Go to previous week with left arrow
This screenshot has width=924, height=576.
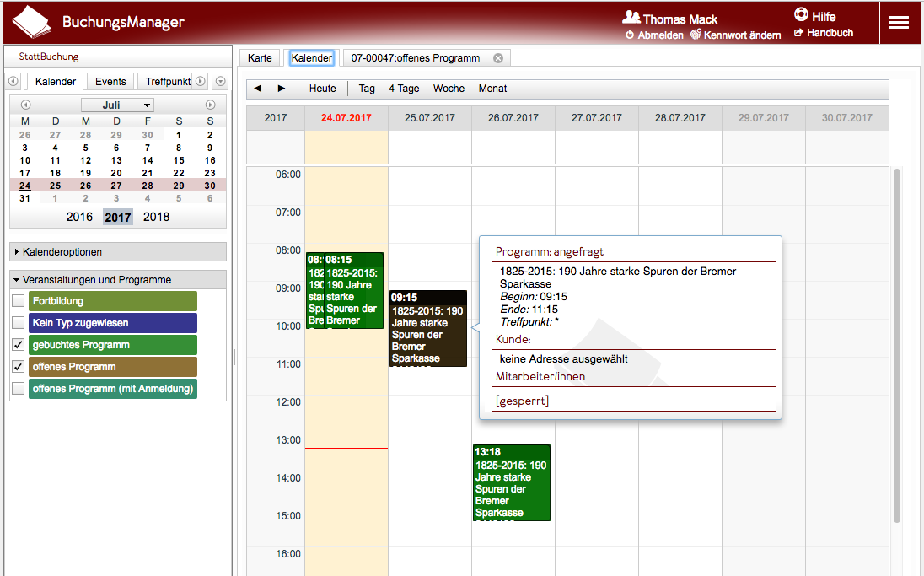coord(258,89)
